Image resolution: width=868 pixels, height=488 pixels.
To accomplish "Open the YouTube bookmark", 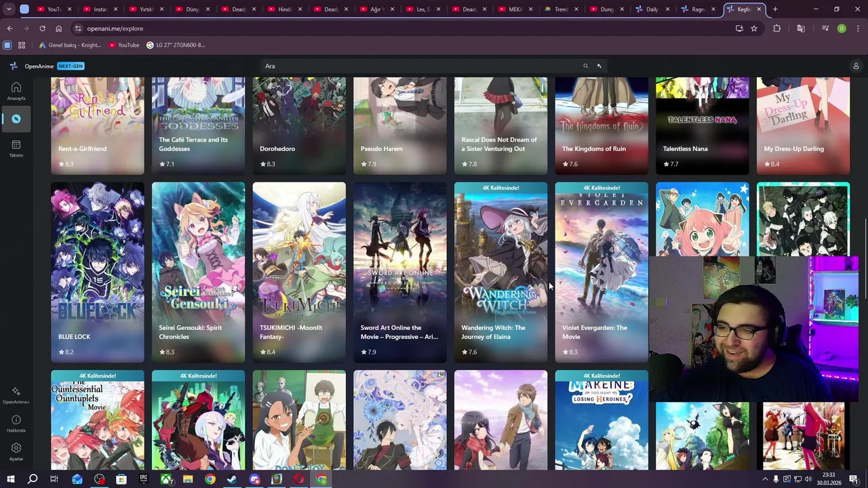I will pyautogui.click(x=124, y=45).
